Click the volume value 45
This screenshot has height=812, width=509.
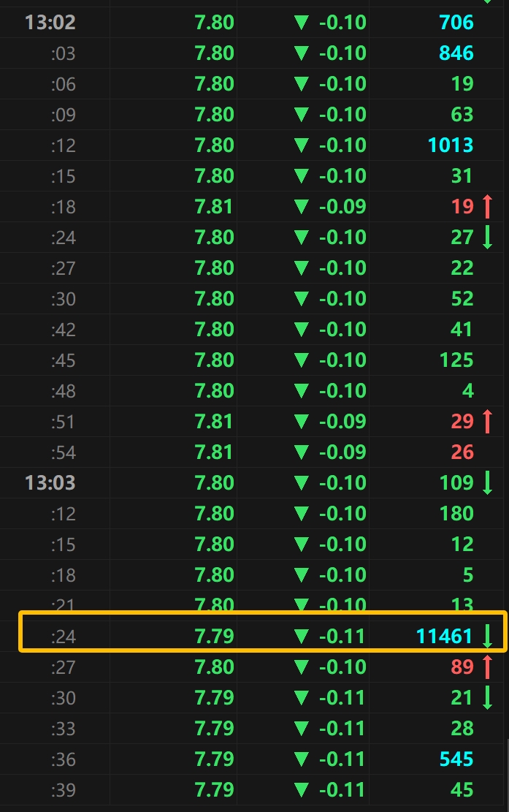click(x=462, y=790)
